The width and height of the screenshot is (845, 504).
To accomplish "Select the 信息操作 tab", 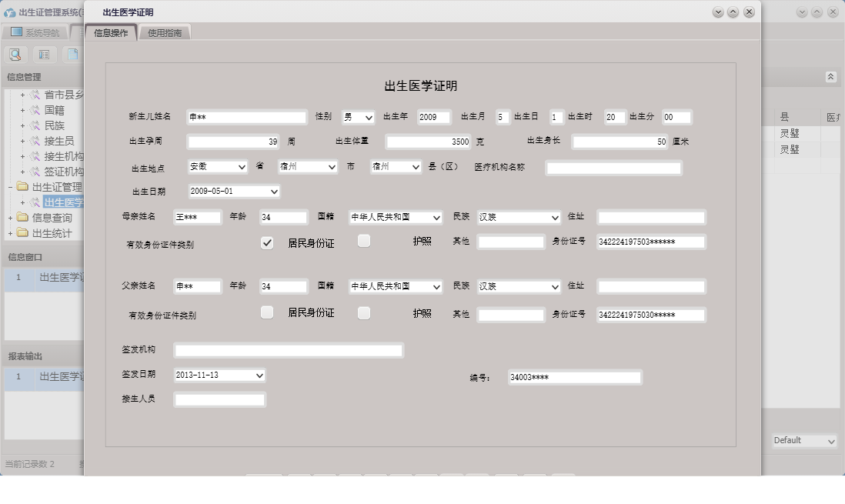I will [x=112, y=32].
